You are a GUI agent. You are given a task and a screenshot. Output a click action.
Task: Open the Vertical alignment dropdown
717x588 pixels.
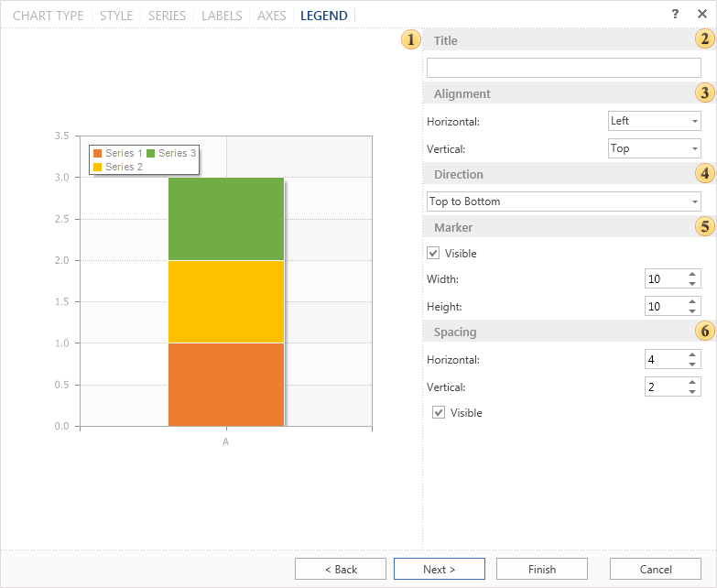point(655,148)
